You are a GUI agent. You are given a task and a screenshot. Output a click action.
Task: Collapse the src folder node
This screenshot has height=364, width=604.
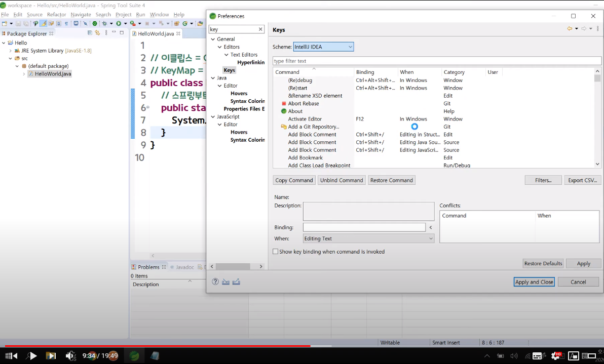pos(11,59)
